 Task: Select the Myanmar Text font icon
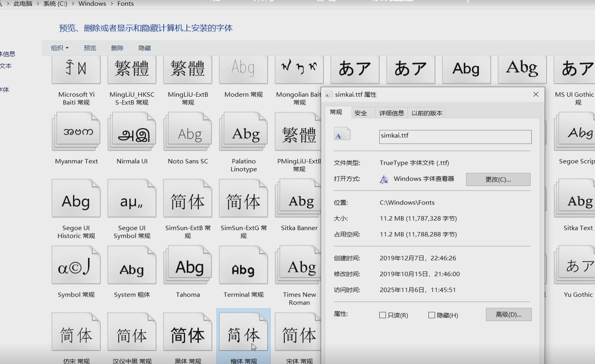[76, 132]
